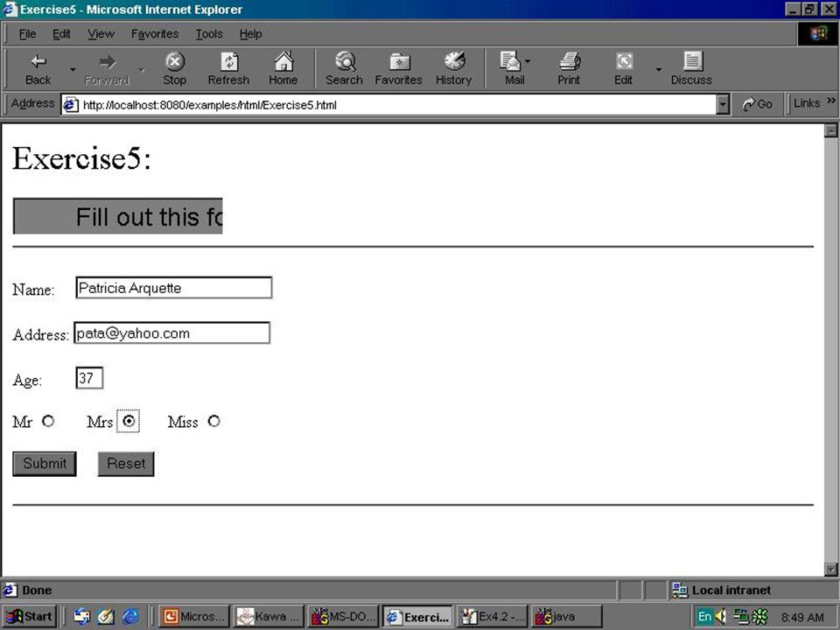Click the page scrollbar down arrow
Image resolution: width=840 pixels, height=630 pixels.
(831, 569)
